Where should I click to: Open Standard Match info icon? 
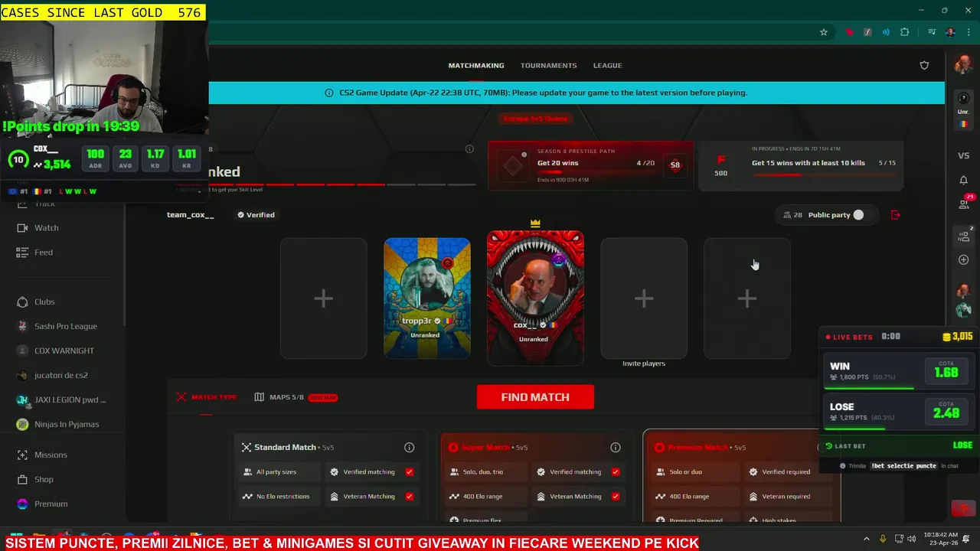click(x=409, y=447)
